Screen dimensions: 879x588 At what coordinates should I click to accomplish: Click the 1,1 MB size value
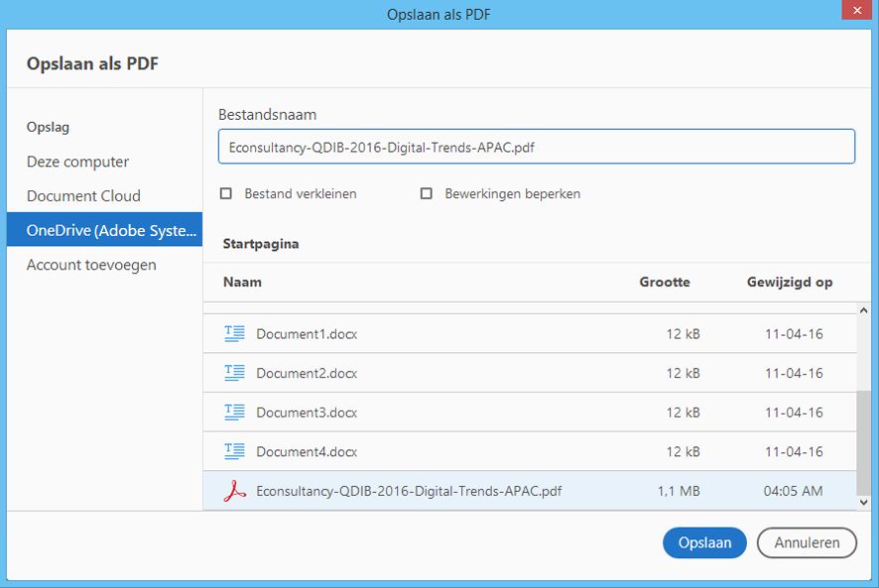pyautogui.click(x=679, y=491)
